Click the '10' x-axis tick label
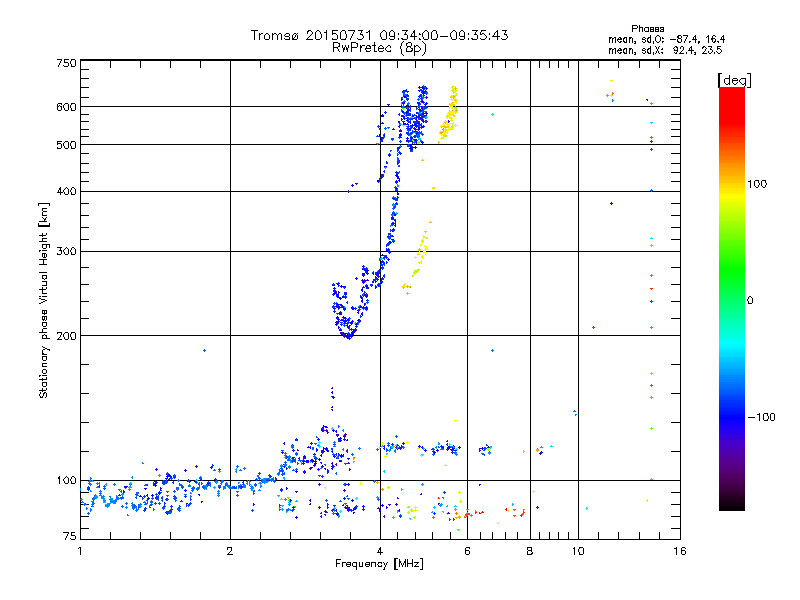The height and width of the screenshot is (600, 800). click(x=578, y=551)
